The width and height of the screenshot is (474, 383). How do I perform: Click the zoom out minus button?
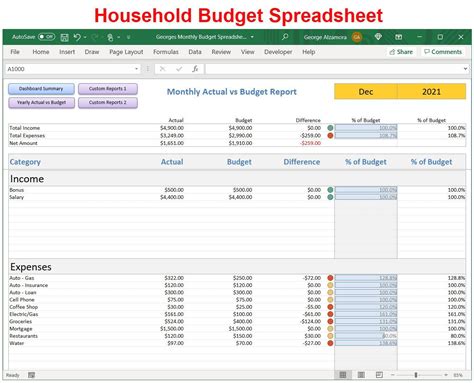pyautogui.click(x=393, y=375)
